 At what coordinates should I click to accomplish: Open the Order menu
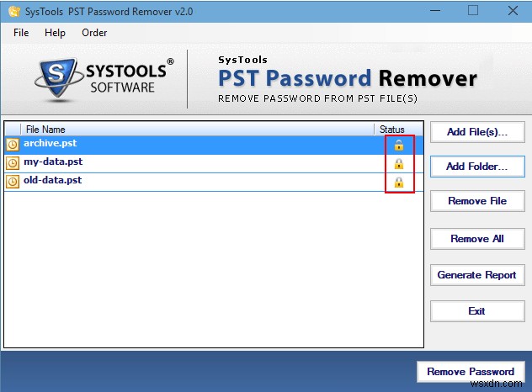click(x=94, y=33)
